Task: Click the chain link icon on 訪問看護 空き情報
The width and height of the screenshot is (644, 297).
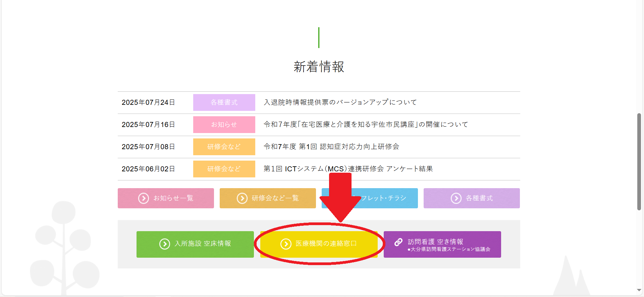Action: (398, 242)
